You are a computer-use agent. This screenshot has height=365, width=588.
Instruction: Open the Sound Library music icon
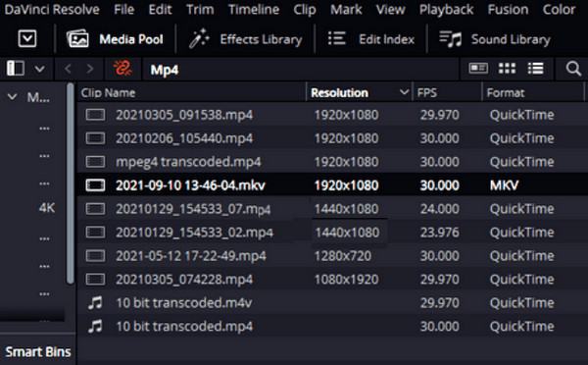pyautogui.click(x=450, y=38)
